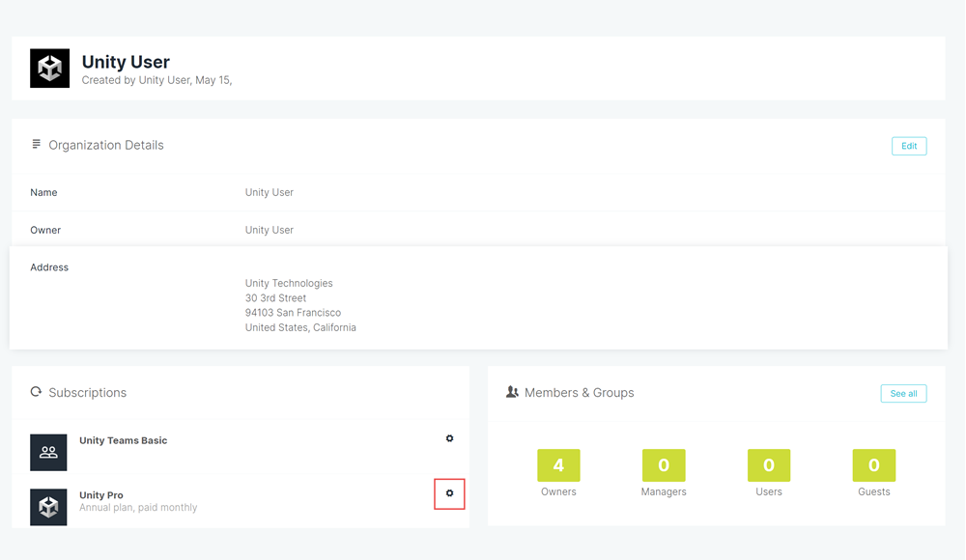Open settings gear for Unity Teams Basic

[x=449, y=438]
